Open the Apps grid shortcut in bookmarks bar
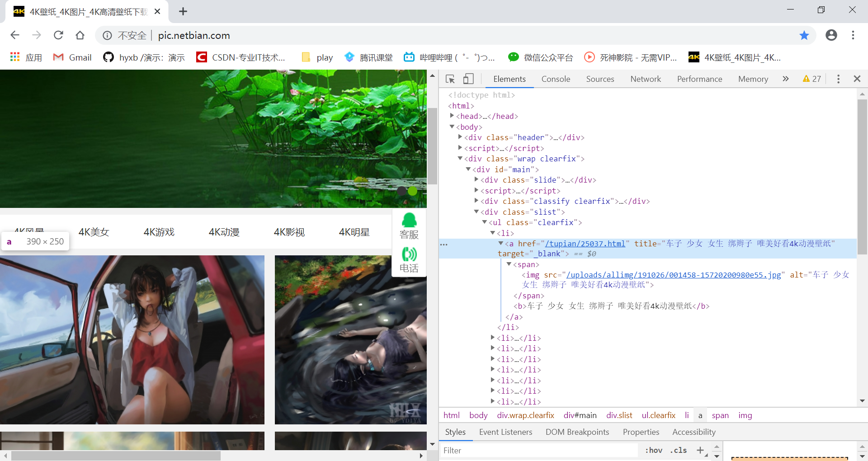The height and width of the screenshot is (461, 868). click(x=26, y=57)
